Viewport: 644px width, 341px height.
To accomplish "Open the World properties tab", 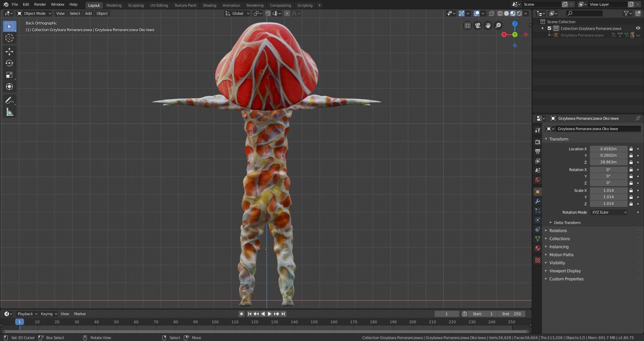I will (x=538, y=180).
